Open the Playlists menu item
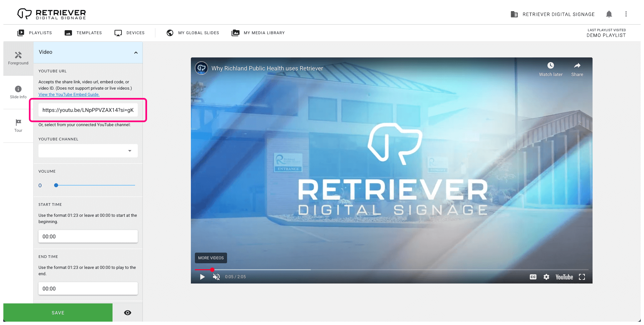644x325 pixels. (x=35, y=33)
